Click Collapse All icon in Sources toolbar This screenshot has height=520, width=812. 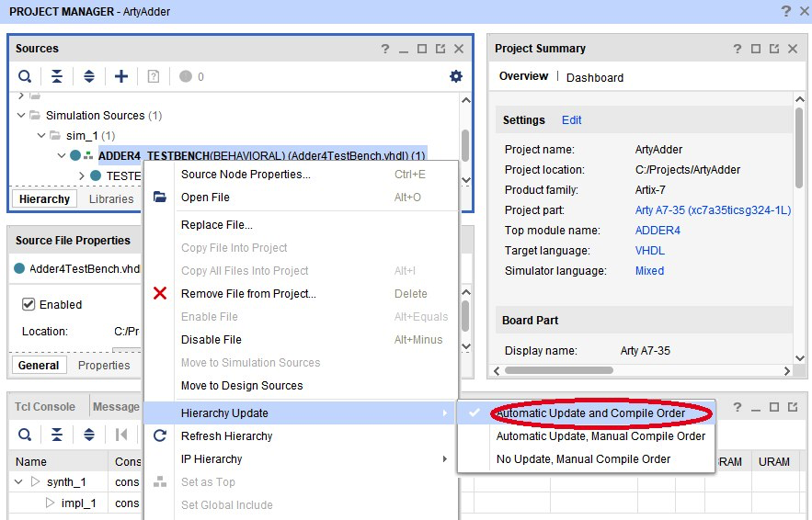57,76
